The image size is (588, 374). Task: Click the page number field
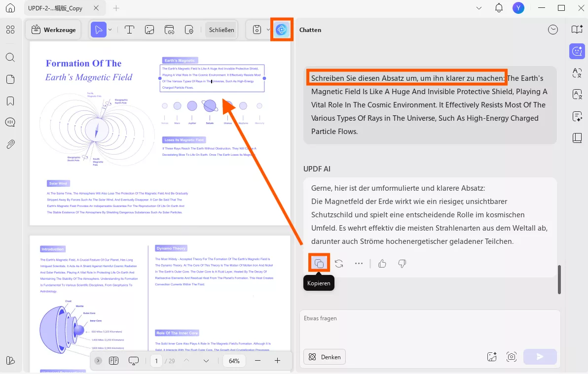pos(156,361)
